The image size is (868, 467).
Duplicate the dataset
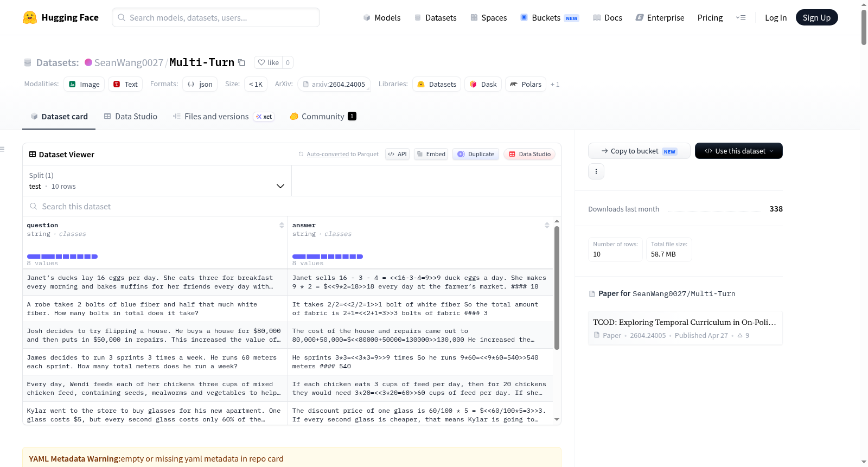tap(476, 154)
